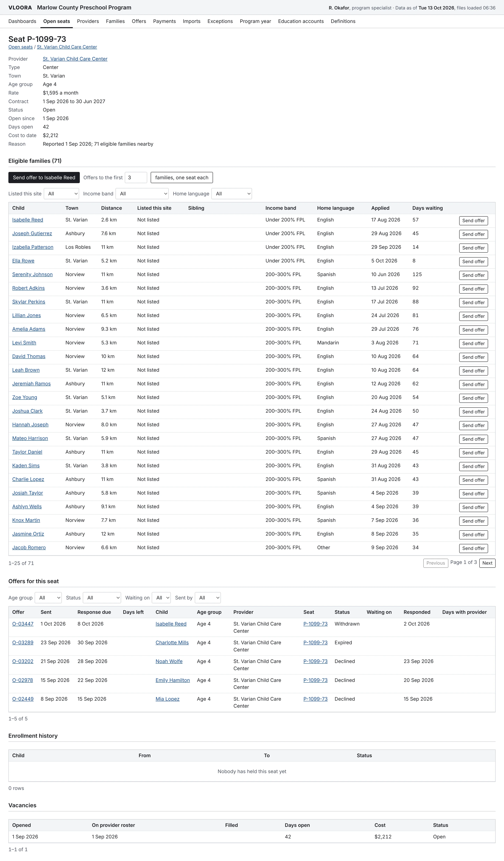Click the Response due column header

(x=94, y=612)
